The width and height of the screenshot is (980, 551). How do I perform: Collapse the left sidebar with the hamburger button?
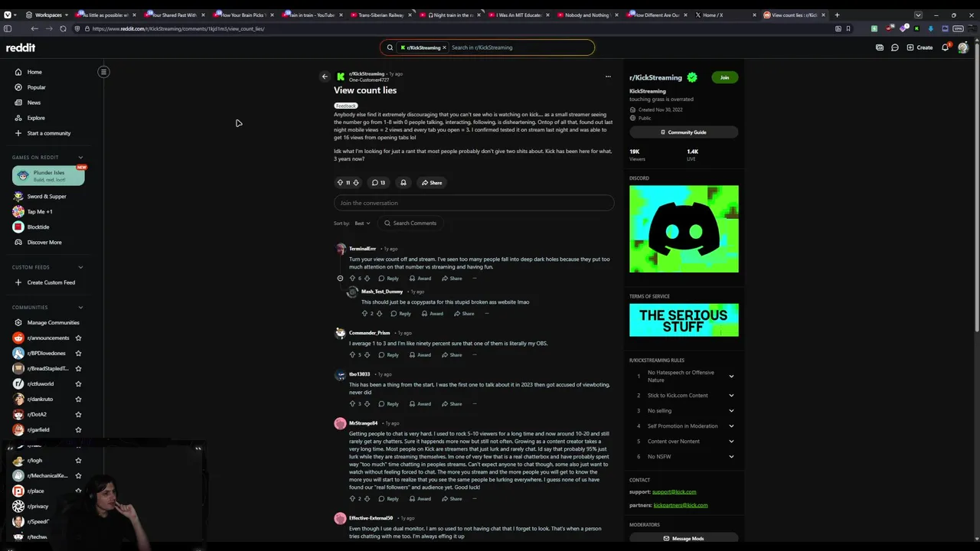(x=103, y=72)
